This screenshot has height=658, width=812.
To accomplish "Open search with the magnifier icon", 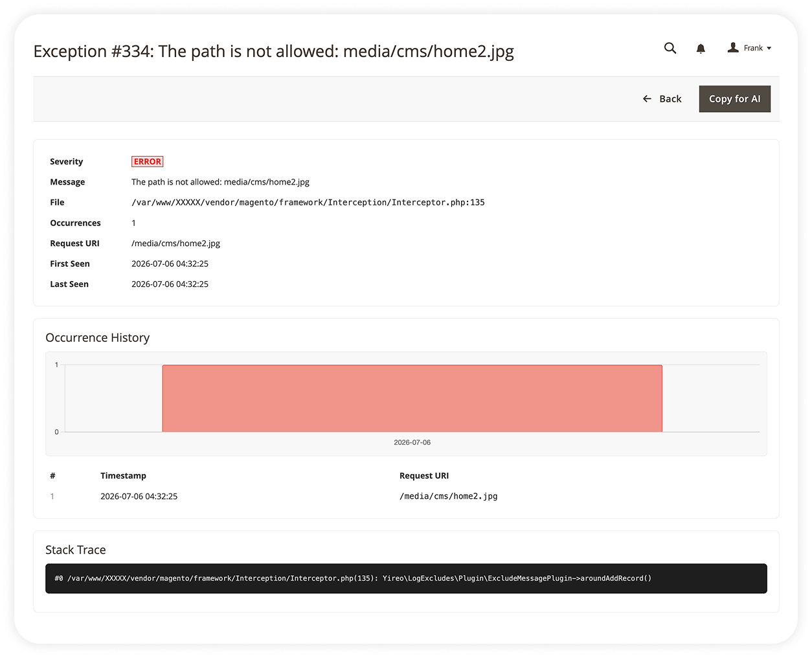I will click(x=670, y=48).
